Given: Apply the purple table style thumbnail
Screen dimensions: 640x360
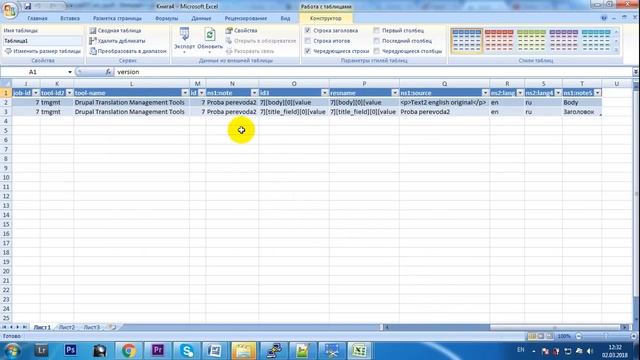Looking at the screenshot, I should tap(563, 41).
